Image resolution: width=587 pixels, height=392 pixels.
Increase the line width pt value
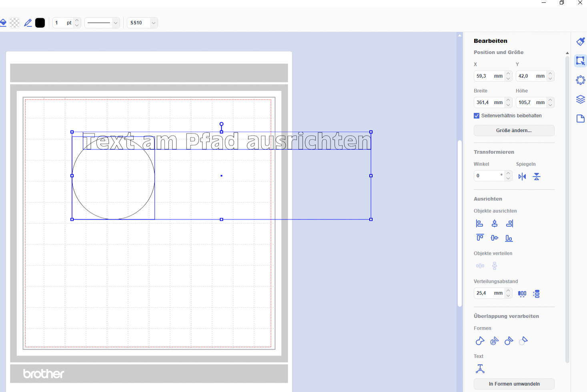(77, 20)
